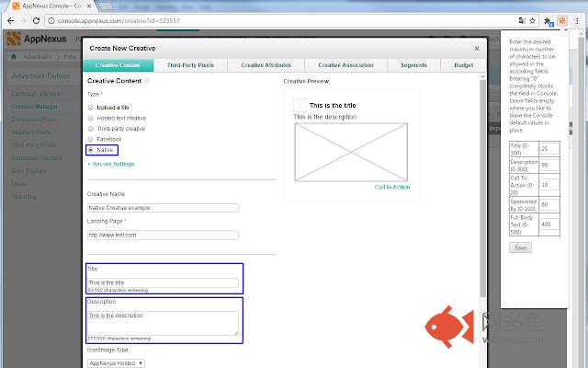Click Save in the extension popup
This screenshot has height=368, width=588.
[x=520, y=247]
